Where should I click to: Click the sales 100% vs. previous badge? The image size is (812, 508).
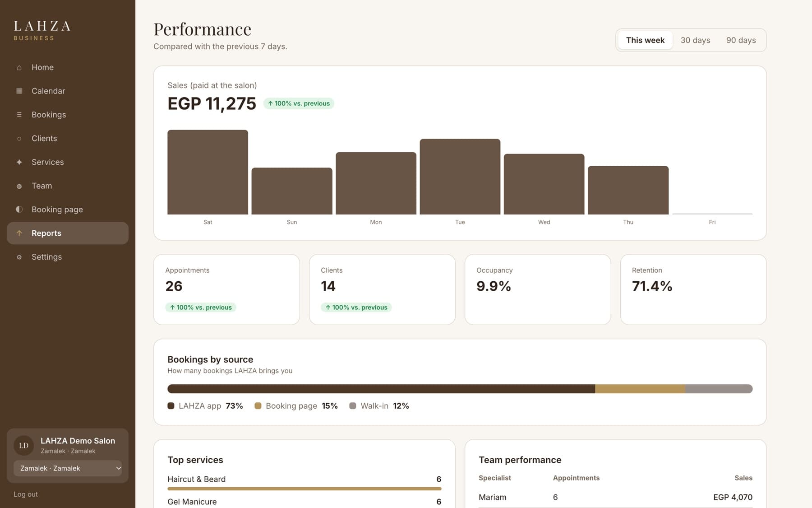299,103
